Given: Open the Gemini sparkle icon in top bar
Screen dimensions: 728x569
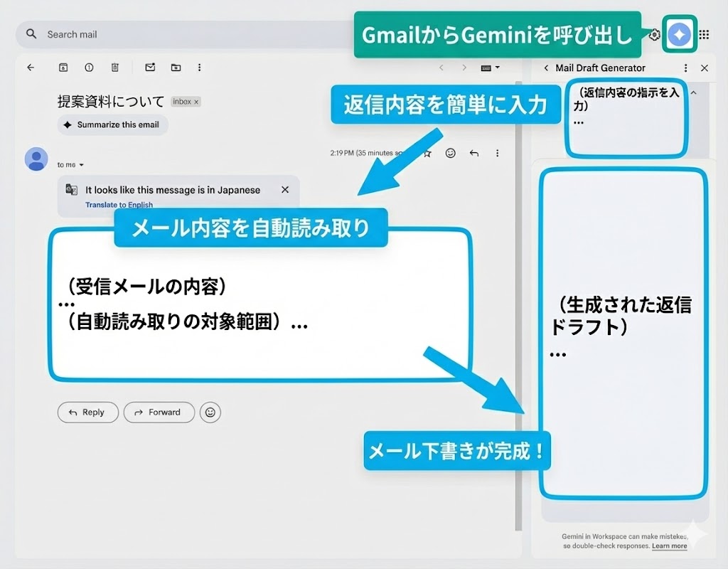Looking at the screenshot, I should 679,34.
